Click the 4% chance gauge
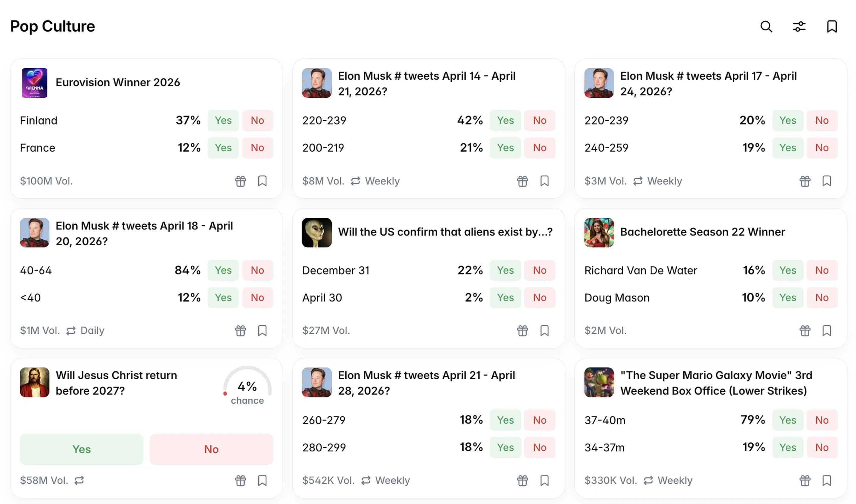Viewport: 856px width, 504px height. 247,387
